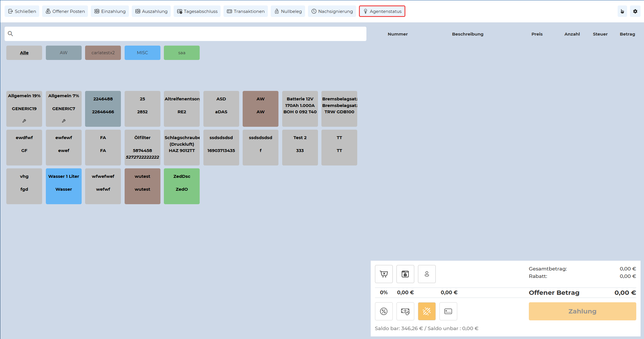The height and width of the screenshot is (339, 644).
Task: Select the Alle category filter
Action: pos(24,53)
